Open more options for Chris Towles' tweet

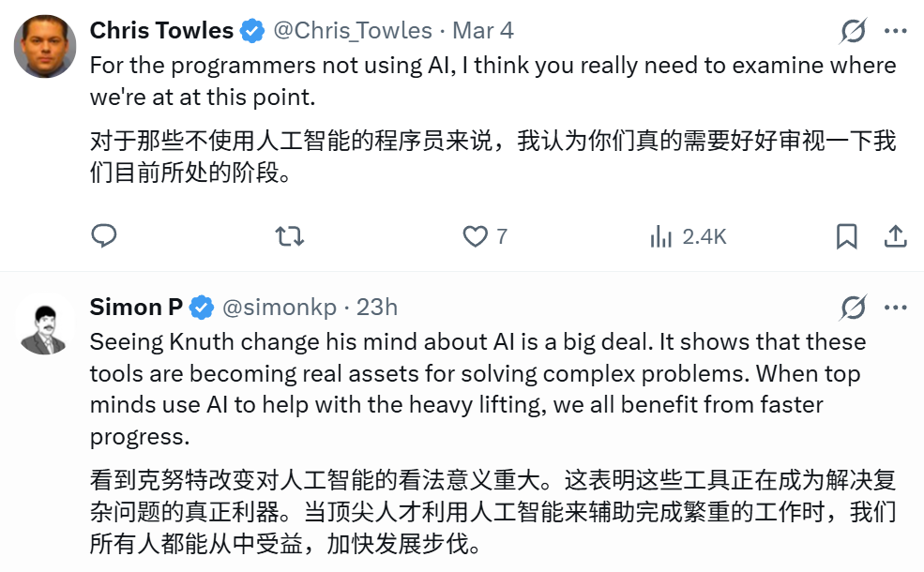pos(896,31)
